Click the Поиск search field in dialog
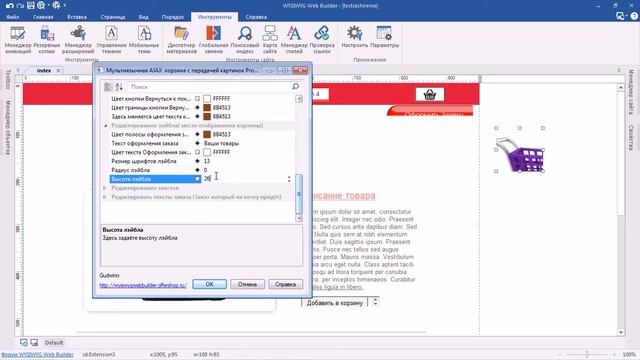640x360 pixels. coord(210,87)
